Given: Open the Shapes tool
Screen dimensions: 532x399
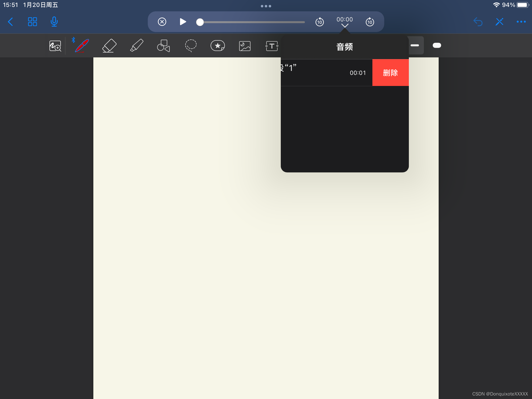Looking at the screenshot, I should tap(164, 46).
